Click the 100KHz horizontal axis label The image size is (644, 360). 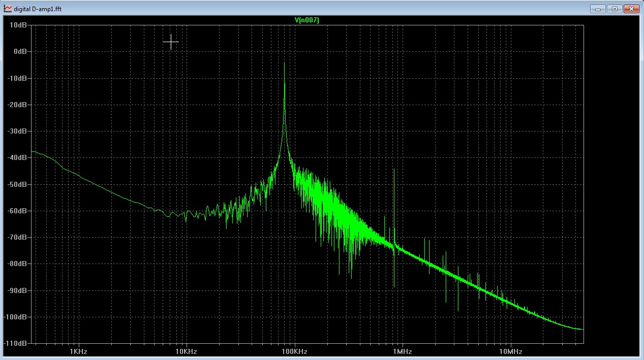pyautogui.click(x=294, y=351)
